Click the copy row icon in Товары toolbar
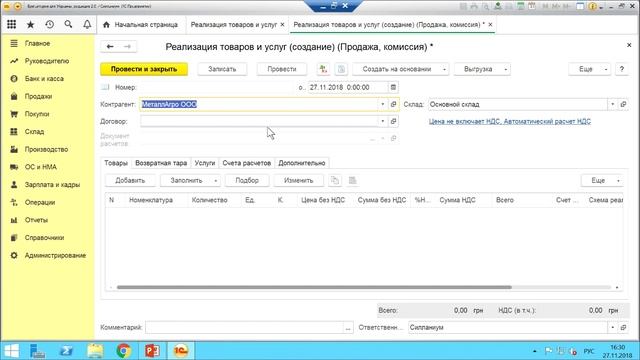 tap(335, 180)
